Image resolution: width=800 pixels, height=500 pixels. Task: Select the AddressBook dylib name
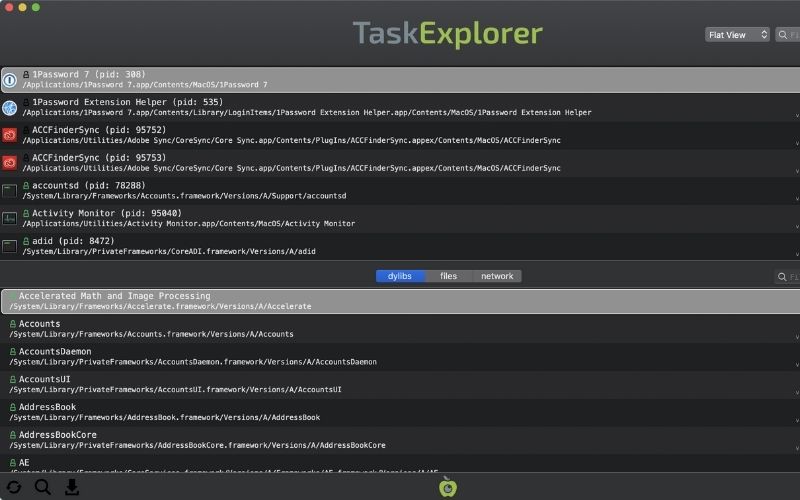pos(47,407)
